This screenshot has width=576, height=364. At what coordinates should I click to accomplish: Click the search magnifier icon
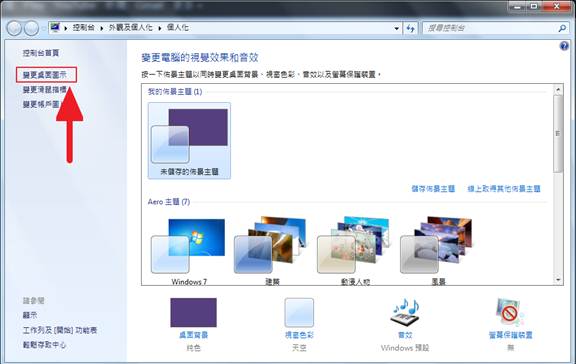point(562,28)
